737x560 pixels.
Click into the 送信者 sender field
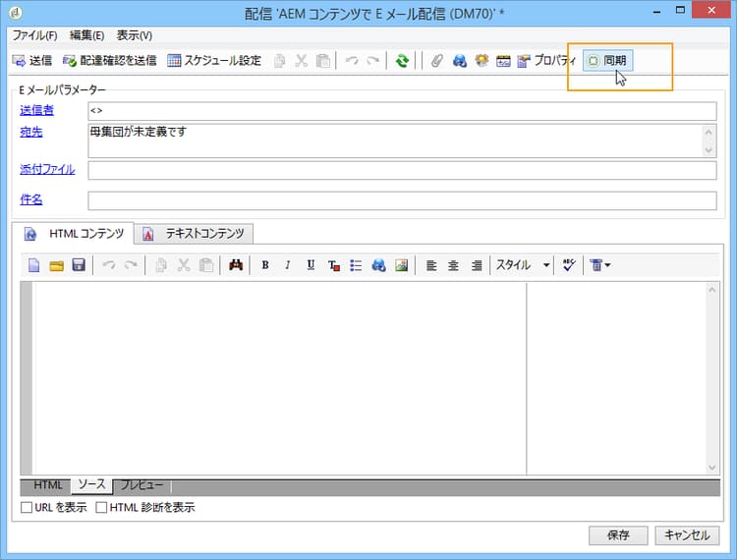click(402, 111)
